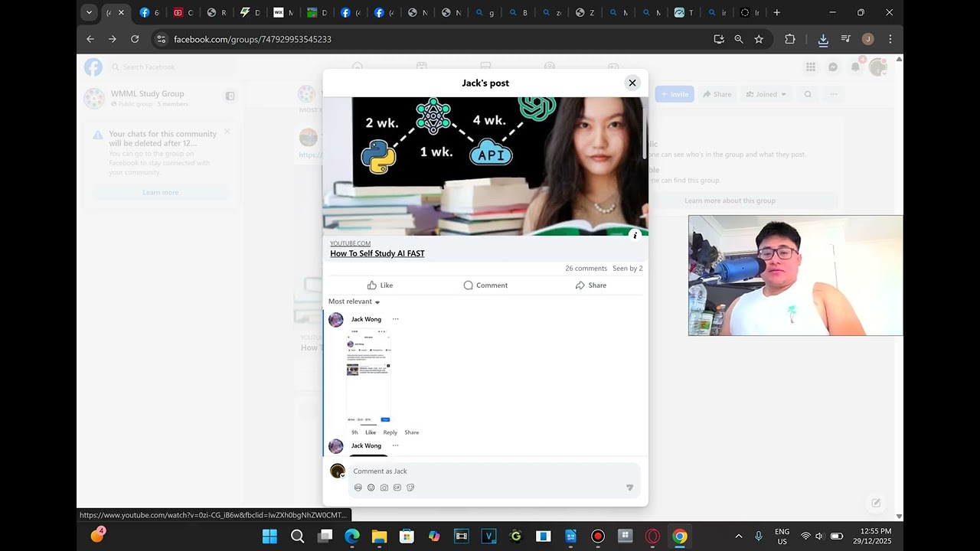Viewport: 980px width, 551px height.
Task: Close the active Facebook tab
Action: 121,12
